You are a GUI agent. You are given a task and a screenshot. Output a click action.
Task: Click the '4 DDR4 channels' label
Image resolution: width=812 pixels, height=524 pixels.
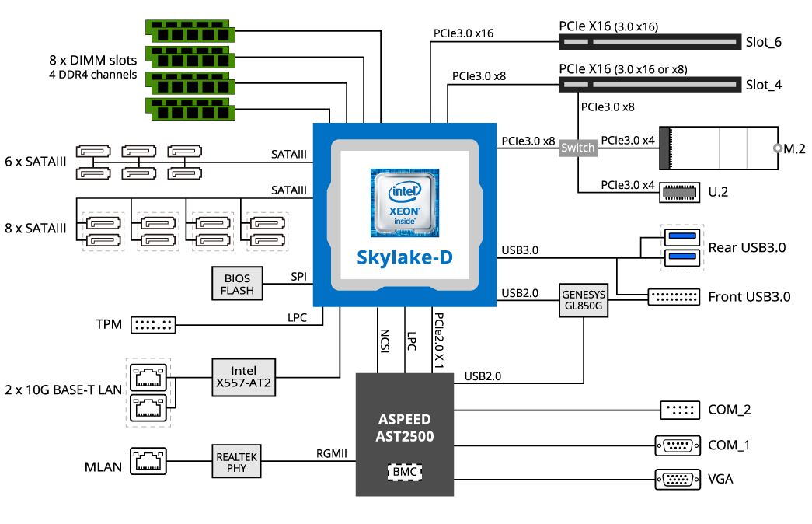(x=93, y=75)
